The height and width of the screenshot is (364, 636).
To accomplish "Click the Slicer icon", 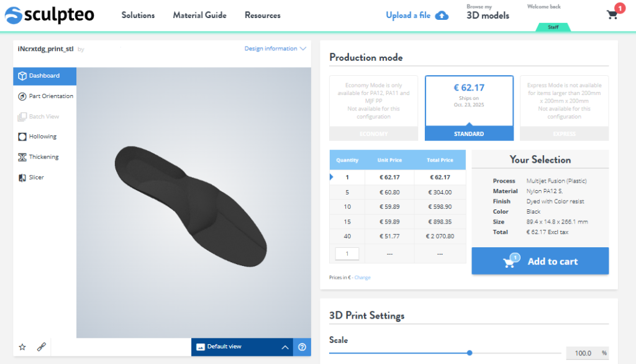I will 22,177.
